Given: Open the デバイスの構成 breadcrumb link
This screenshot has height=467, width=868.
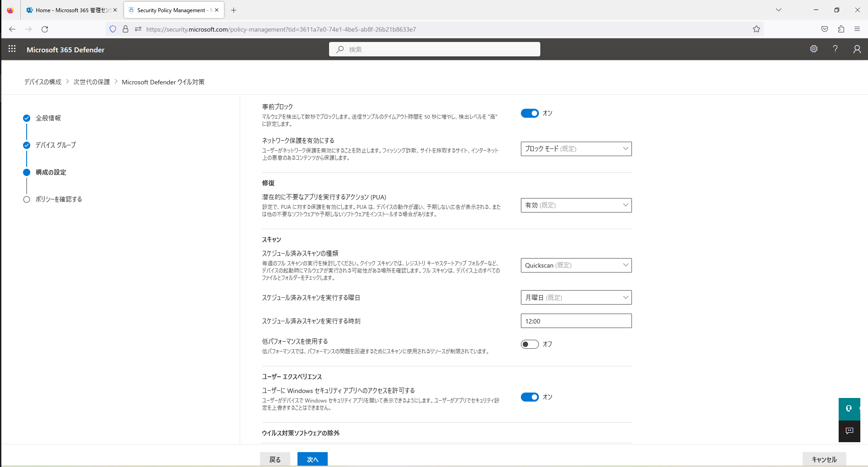Looking at the screenshot, I should pos(43,82).
